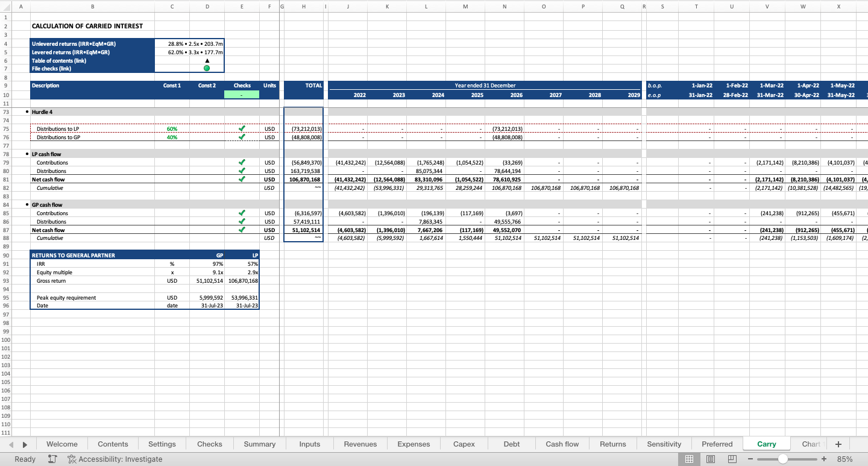Select the Summary sheet tab
Viewport: 868px width, 466px height.
click(260, 444)
